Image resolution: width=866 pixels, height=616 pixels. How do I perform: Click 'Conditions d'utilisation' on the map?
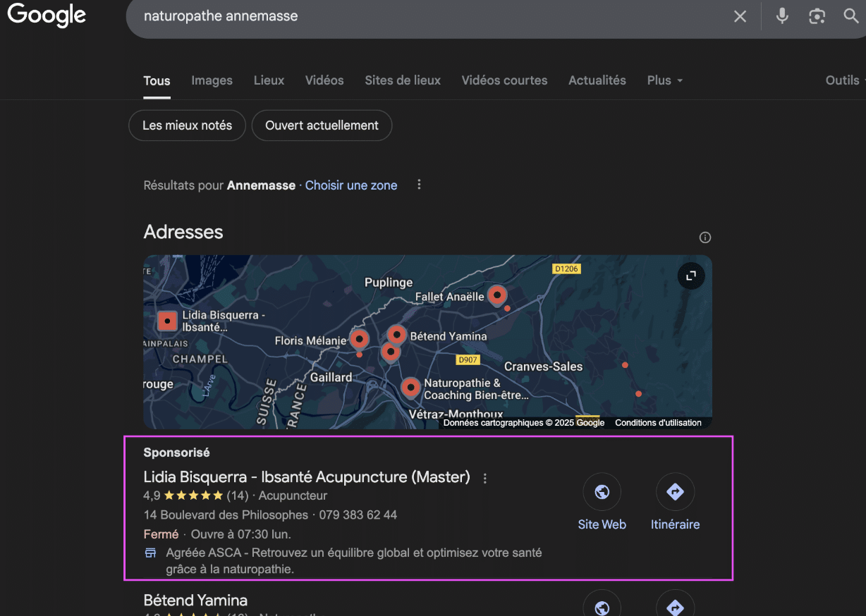(658, 423)
